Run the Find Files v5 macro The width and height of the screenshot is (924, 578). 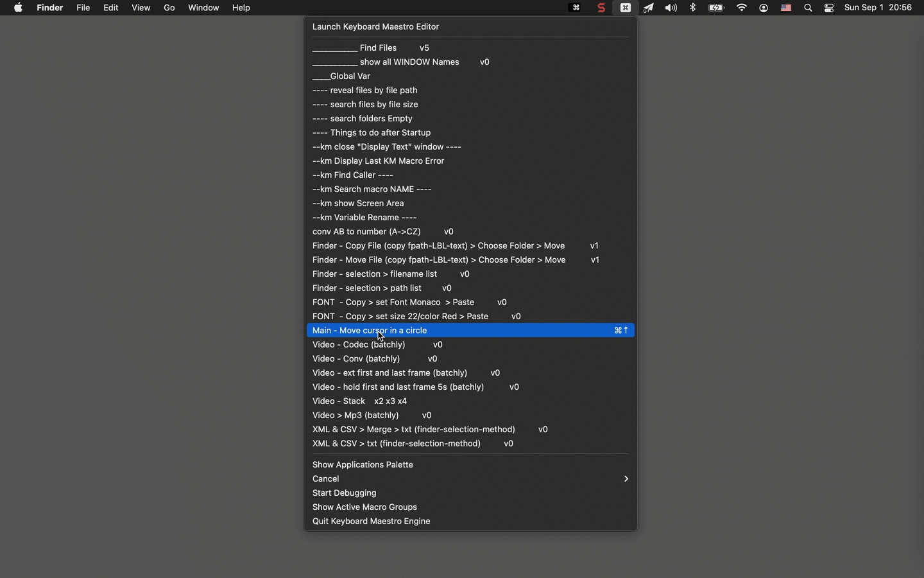tap(470, 48)
